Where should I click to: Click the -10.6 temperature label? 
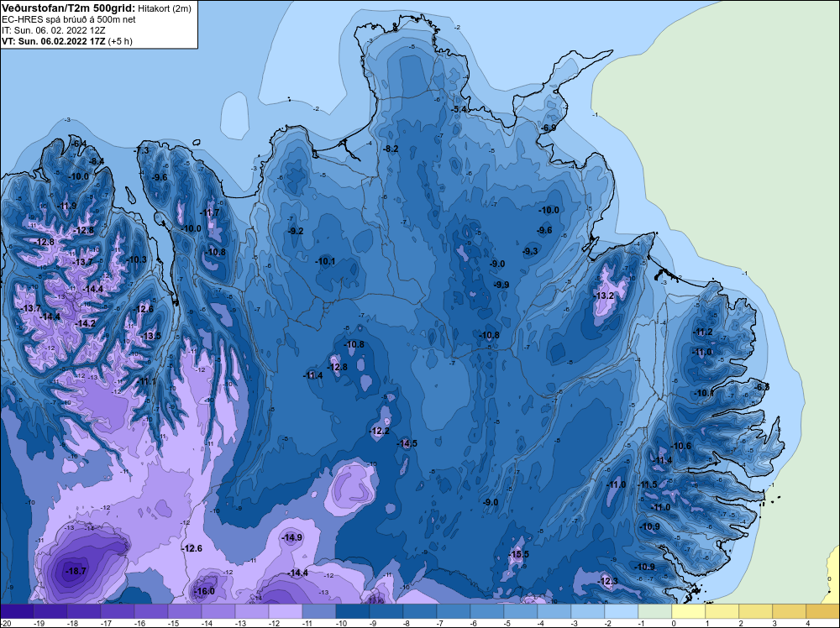coord(680,446)
